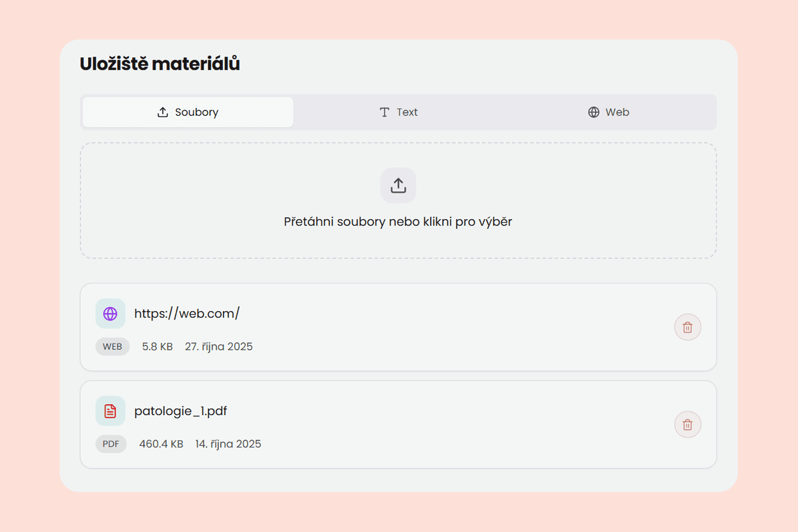This screenshot has width=798, height=532.
Task: Open the Text tab
Action: point(398,112)
